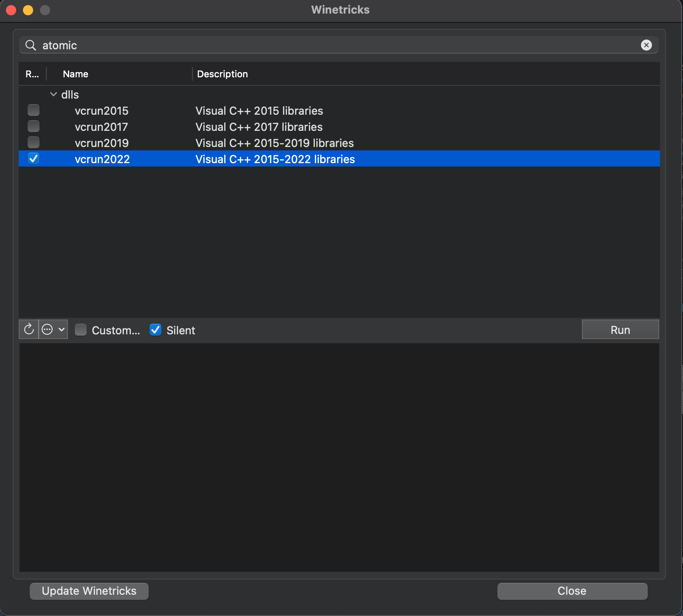
Task: Click the R... column header
Action: (32, 74)
